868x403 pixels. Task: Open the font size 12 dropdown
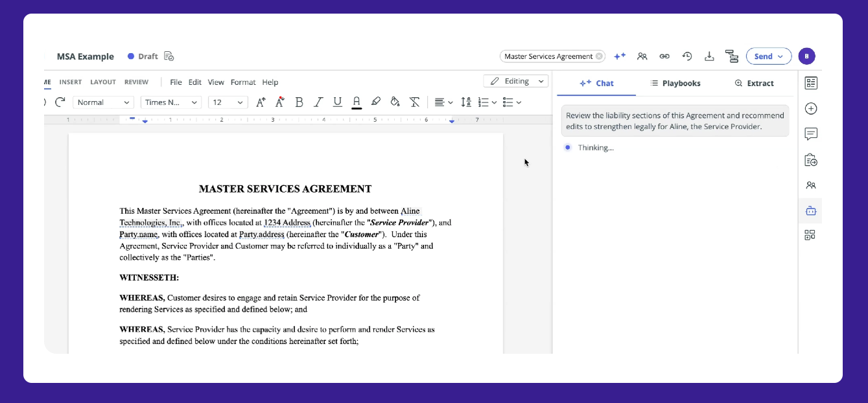pyautogui.click(x=228, y=102)
